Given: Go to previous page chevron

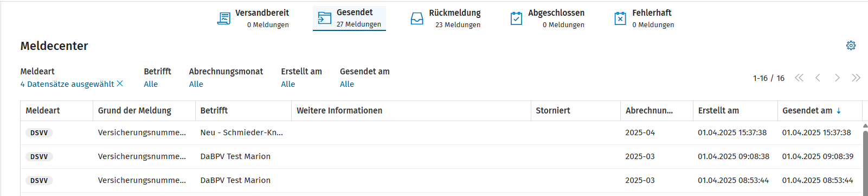Looking at the screenshot, I should pos(818,78).
